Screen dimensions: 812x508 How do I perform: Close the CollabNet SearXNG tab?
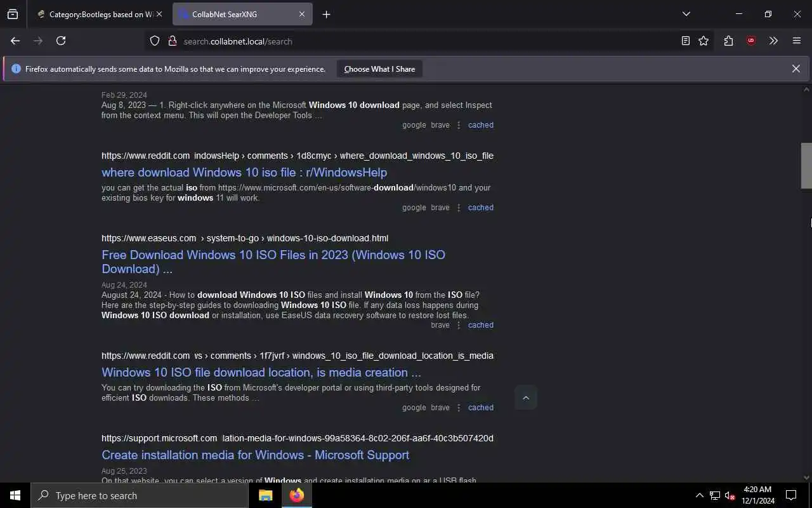point(302,14)
